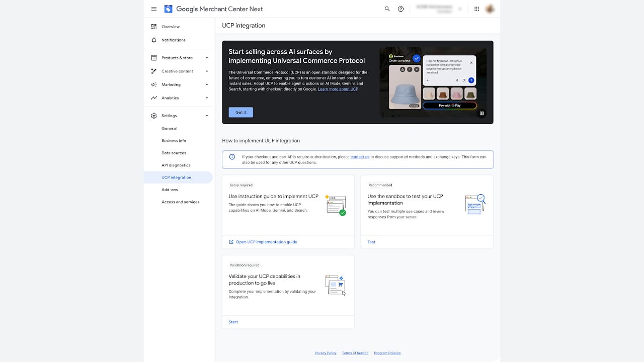The image size is (644, 362).
Task: Open the Terms of Service link
Action: [355, 353]
